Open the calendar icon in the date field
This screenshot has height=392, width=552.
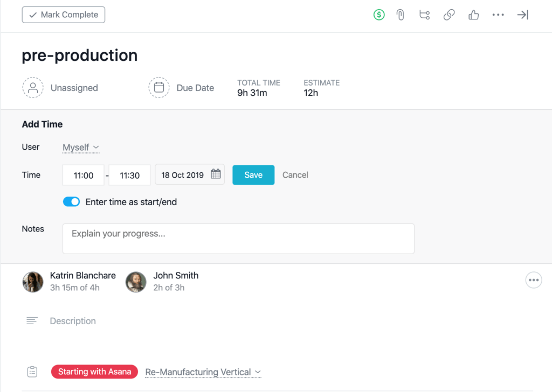click(x=216, y=174)
